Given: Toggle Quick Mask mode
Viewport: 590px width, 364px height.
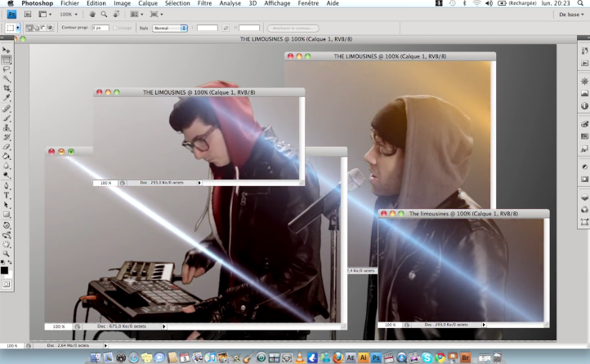Looking at the screenshot, I should pyautogui.click(x=7, y=284).
